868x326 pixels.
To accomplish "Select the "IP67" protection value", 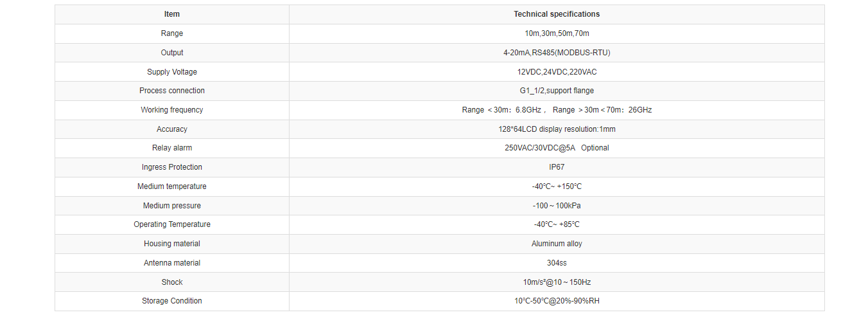I will [557, 167].
